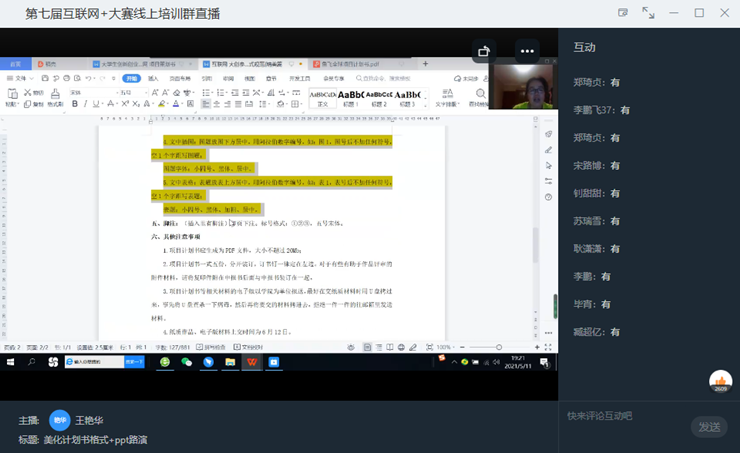Click the WeChat icon in the Windows taskbar

[x=186, y=362]
